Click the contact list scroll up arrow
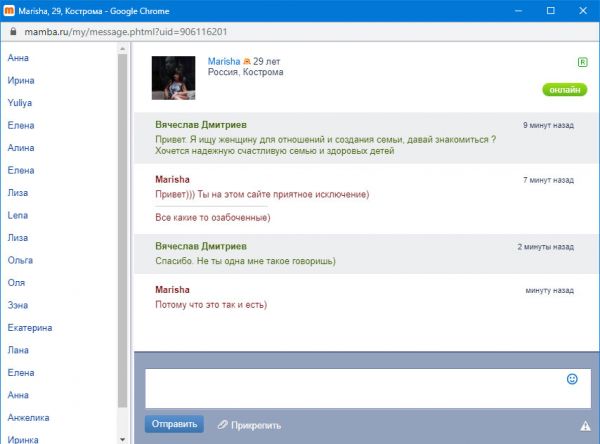600x444 pixels. click(122, 49)
